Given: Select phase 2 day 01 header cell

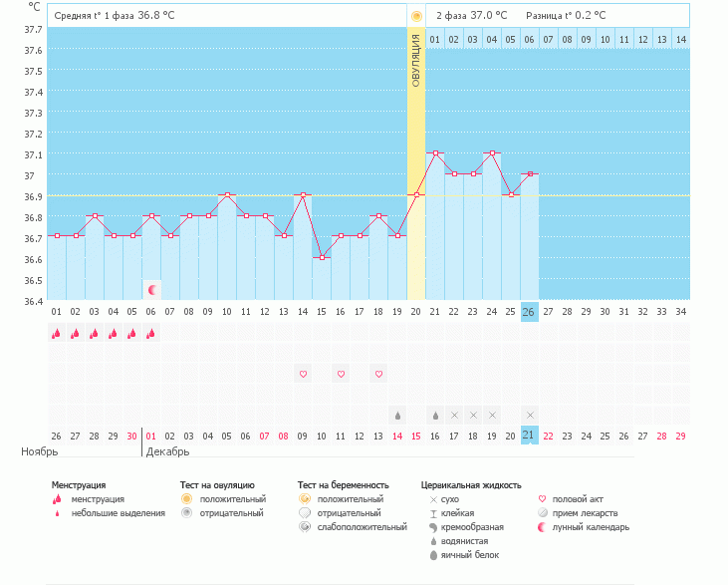Looking at the screenshot, I should pos(435,39).
